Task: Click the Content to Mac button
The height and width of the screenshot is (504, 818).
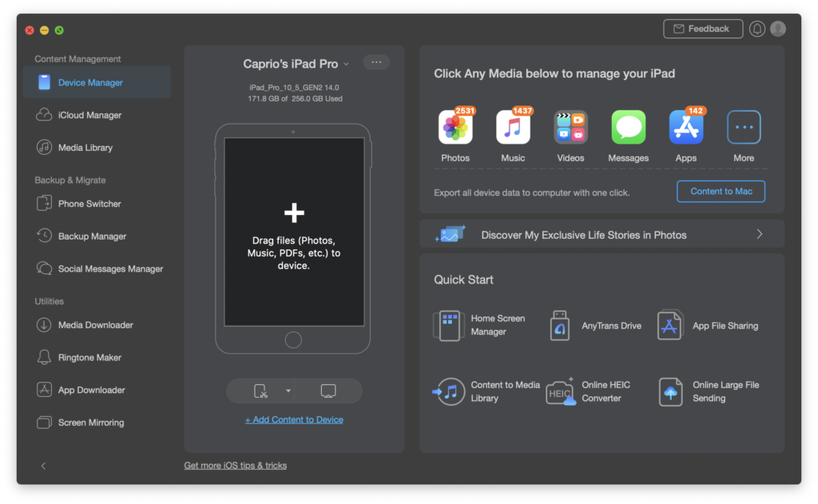Action: 721,192
